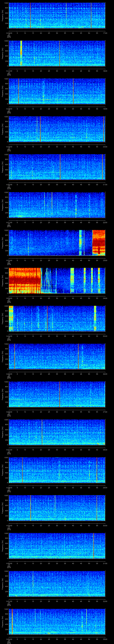Click the 'Frequency (Hz)' axis label of the 6:23:00 panel
This screenshot has width=114, height=644.
pyautogui.click(x=3, y=281)
